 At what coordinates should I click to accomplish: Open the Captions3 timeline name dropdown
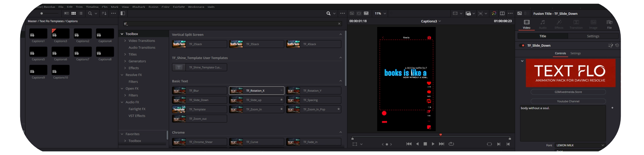440,21
